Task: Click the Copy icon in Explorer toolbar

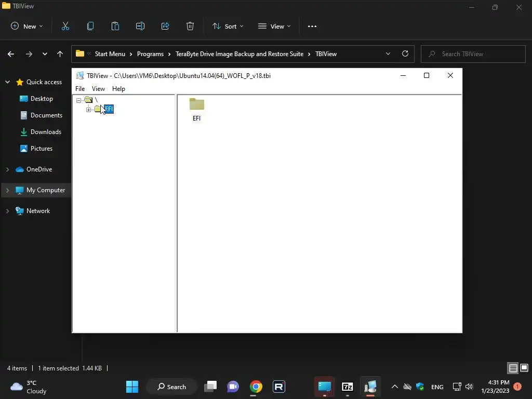Action: (x=90, y=26)
